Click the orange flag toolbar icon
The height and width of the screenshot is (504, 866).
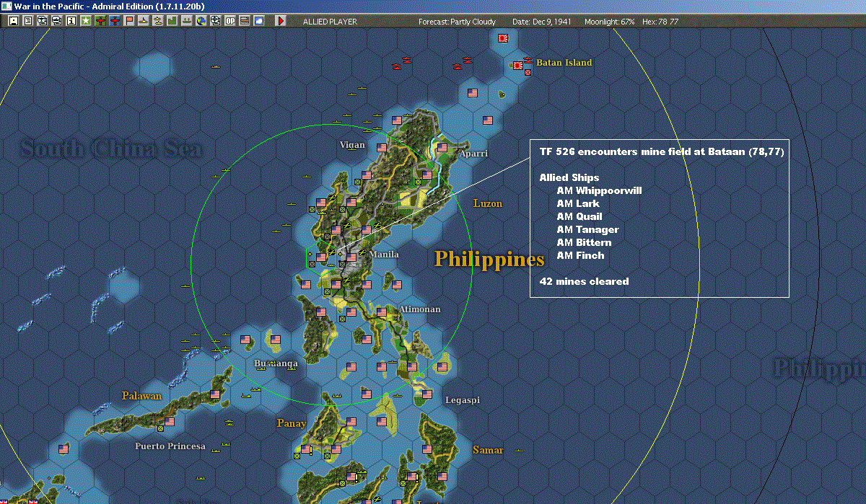[129, 21]
